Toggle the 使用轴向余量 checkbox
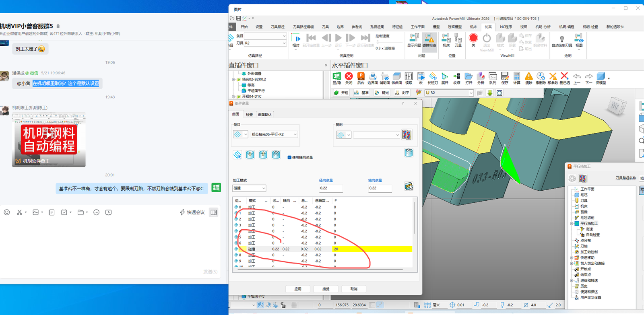 [x=289, y=157]
